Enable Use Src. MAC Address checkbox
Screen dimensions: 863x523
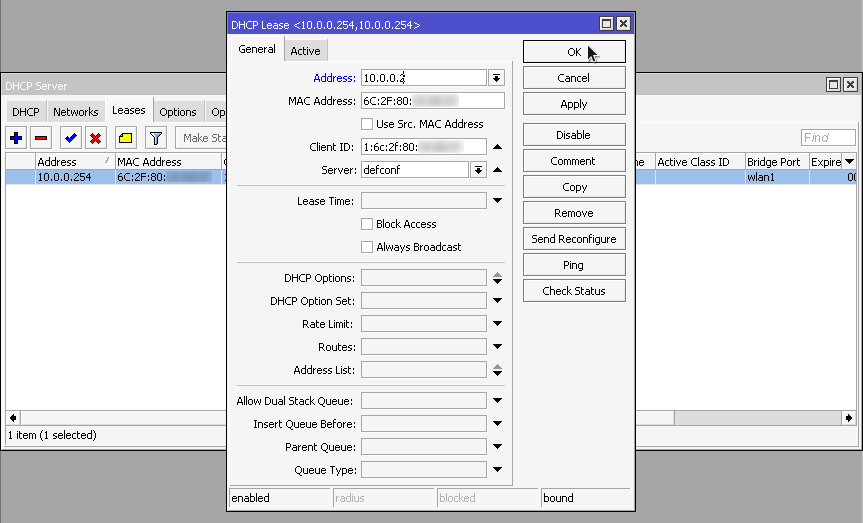pos(367,124)
